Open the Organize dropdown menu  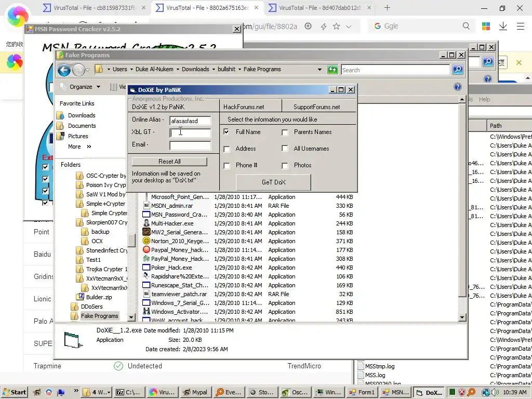click(x=81, y=87)
